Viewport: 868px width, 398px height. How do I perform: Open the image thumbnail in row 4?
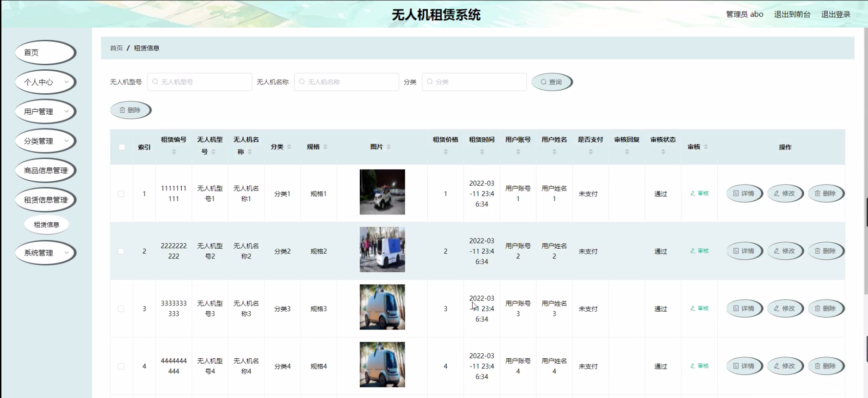coord(382,365)
